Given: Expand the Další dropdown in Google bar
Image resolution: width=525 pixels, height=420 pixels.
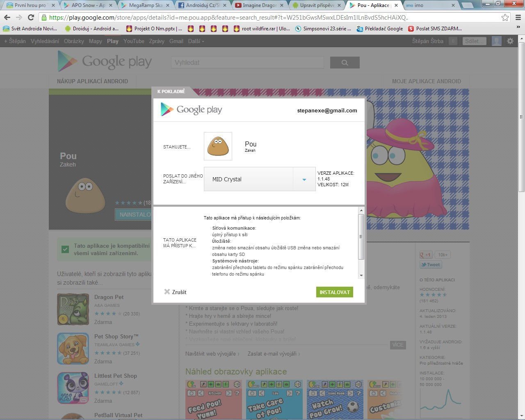Looking at the screenshot, I should tap(196, 41).
